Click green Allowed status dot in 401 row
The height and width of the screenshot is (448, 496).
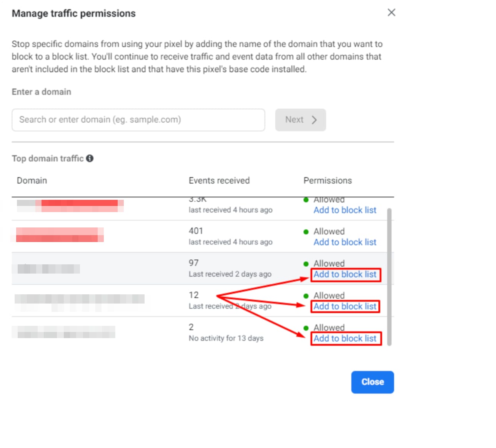click(306, 232)
